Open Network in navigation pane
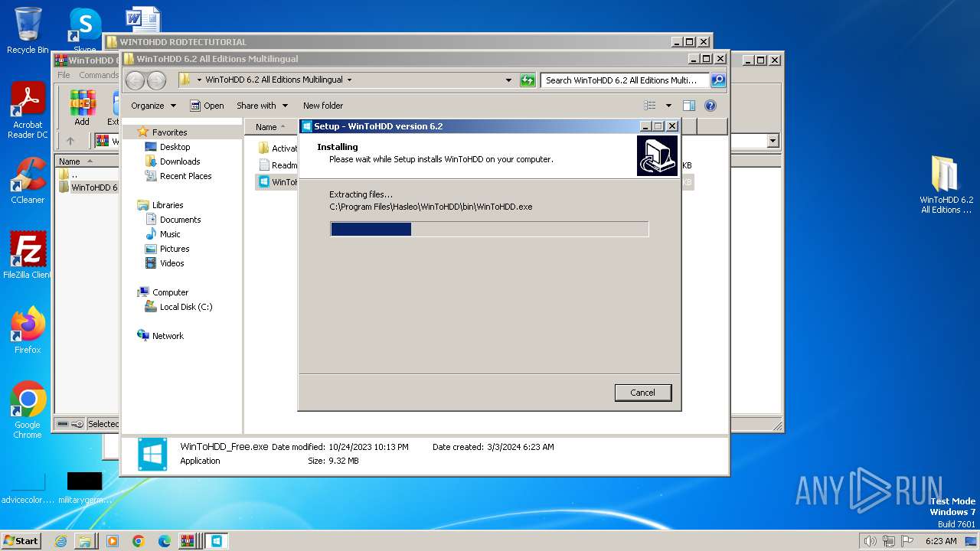Image resolution: width=980 pixels, height=551 pixels. click(x=168, y=336)
